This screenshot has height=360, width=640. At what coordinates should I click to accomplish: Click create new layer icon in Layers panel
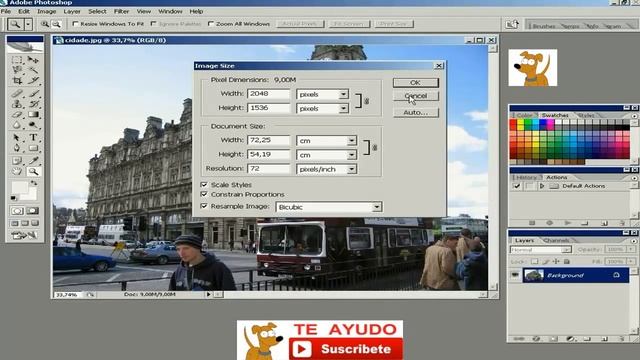[604, 339]
